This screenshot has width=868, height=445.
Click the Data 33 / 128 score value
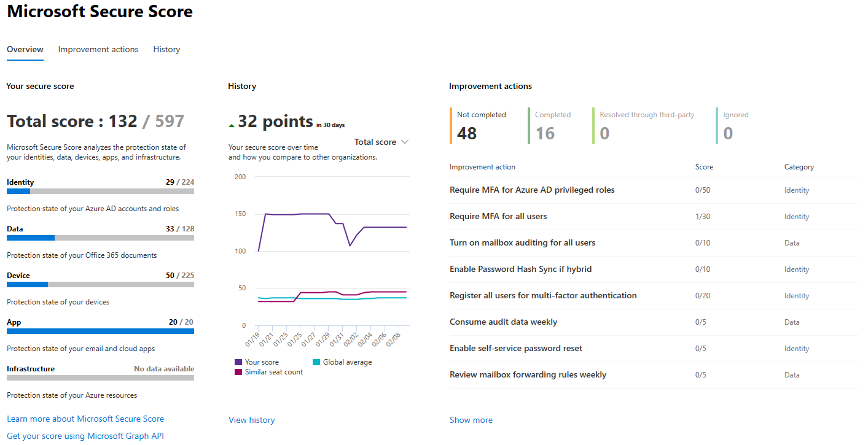click(x=180, y=229)
